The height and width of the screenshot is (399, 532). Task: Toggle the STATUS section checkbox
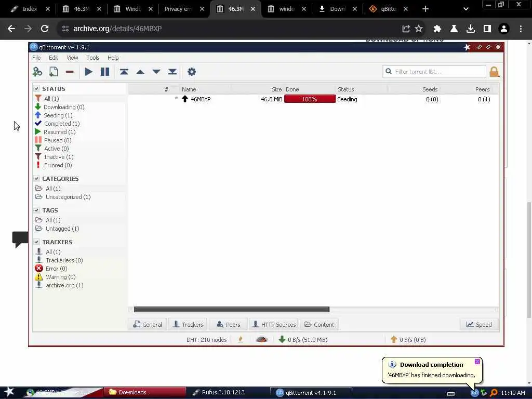[36, 88]
